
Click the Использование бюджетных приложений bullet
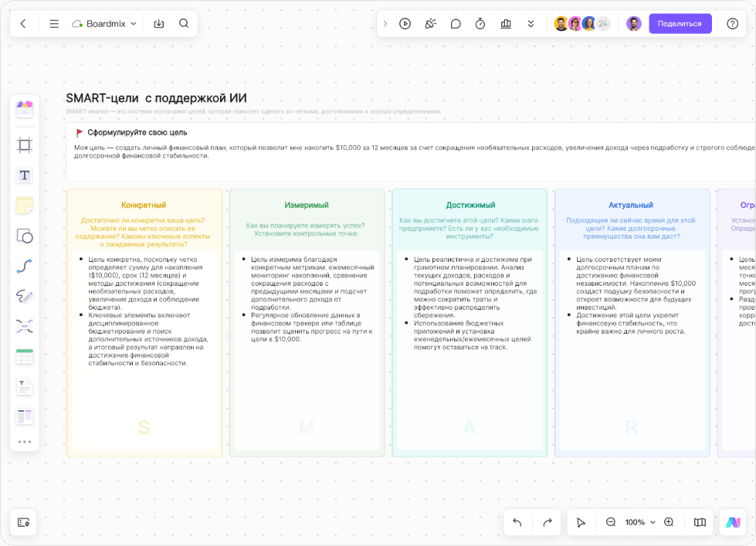473,335
